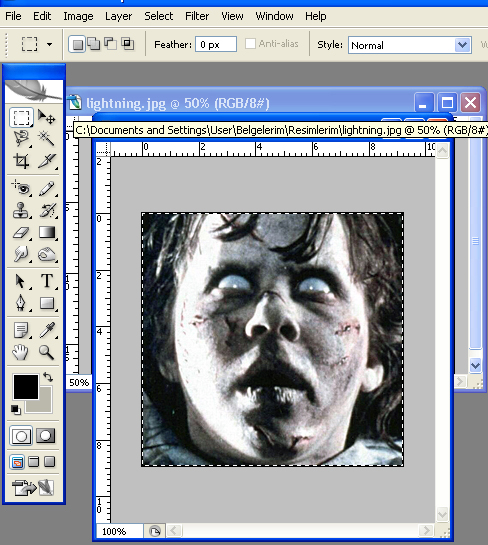Select the Magic Wand tool

pos(47,138)
